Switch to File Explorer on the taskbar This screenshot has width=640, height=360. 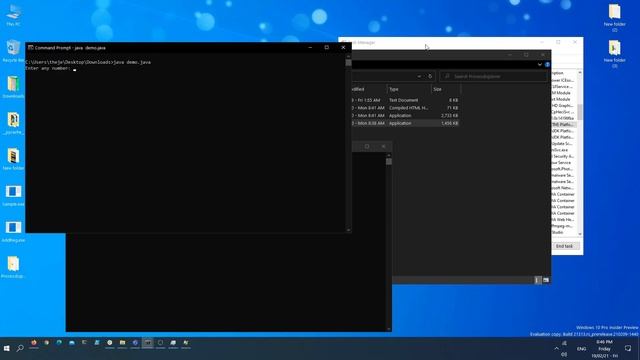(122, 343)
